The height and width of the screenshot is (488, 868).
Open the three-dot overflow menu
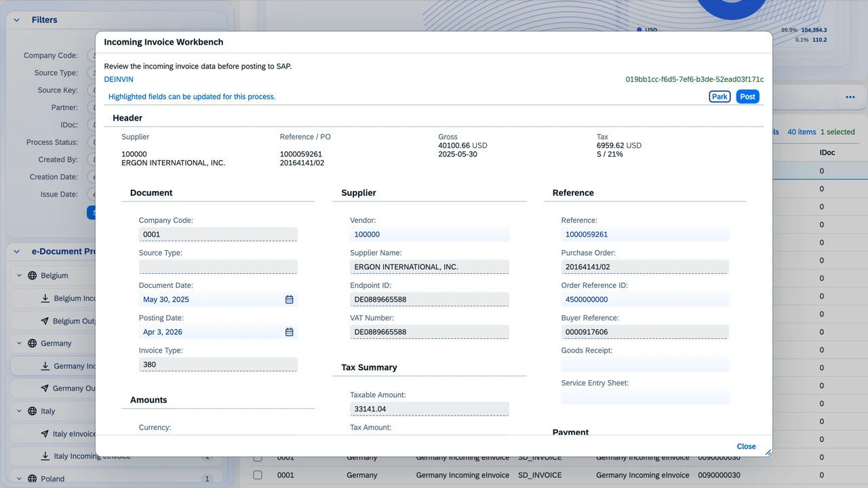(850, 97)
